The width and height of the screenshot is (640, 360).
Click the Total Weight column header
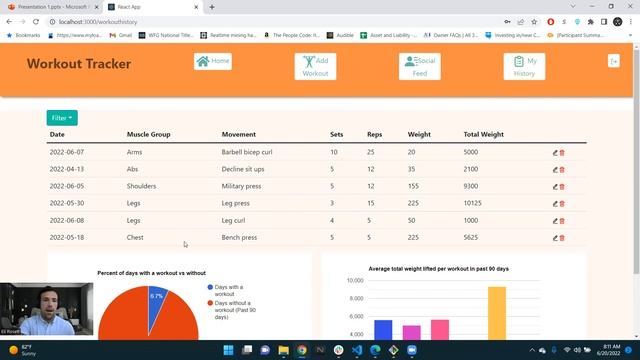(x=484, y=134)
